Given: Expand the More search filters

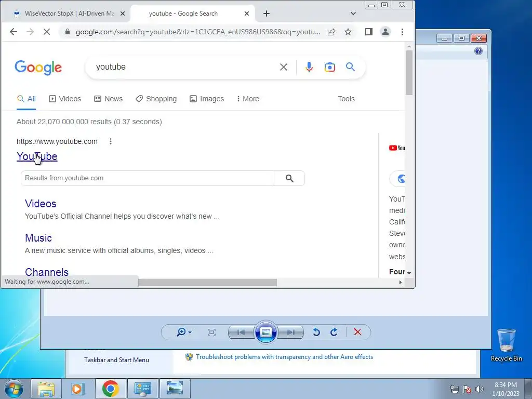Looking at the screenshot, I should (x=248, y=99).
